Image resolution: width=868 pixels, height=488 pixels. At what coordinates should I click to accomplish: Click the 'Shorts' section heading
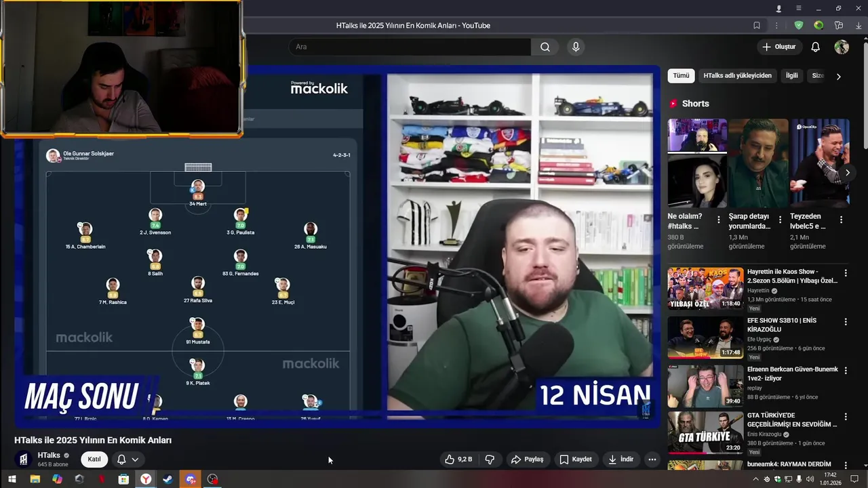(695, 104)
